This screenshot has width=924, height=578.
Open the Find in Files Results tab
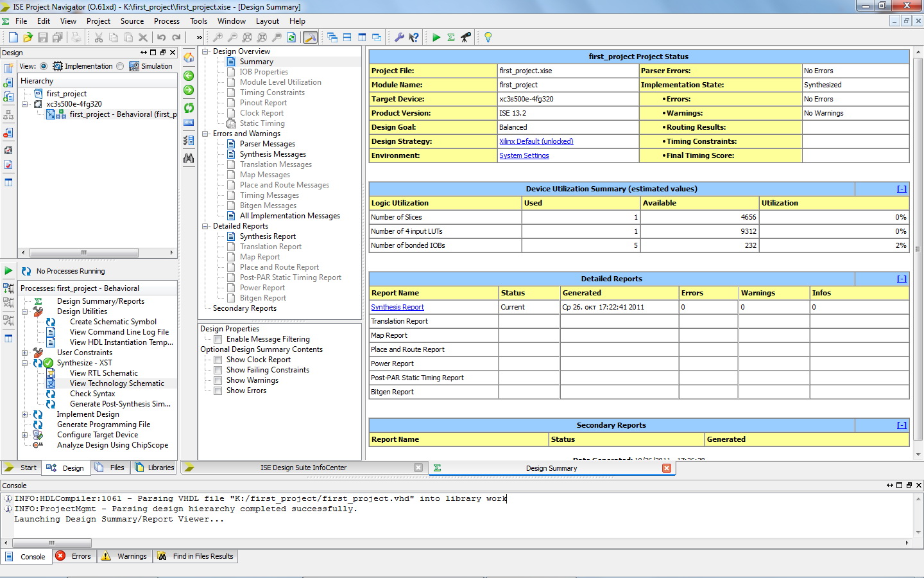pos(195,556)
